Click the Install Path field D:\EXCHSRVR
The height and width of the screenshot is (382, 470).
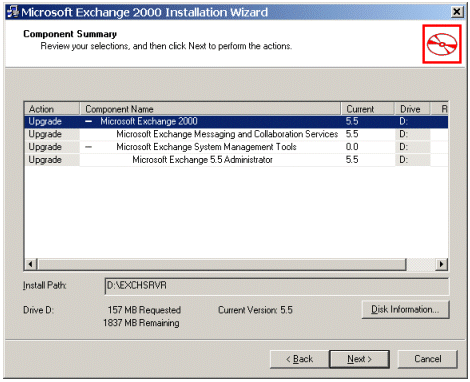click(277, 286)
